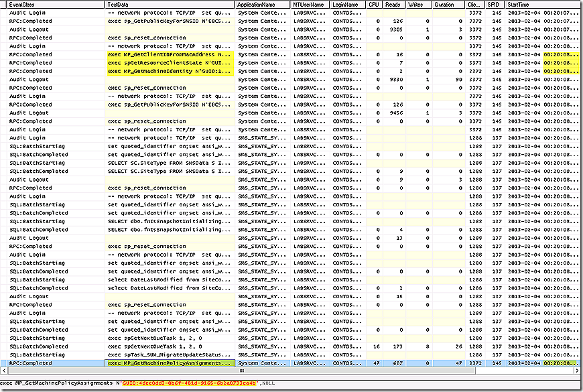Click the CPU column header

click(x=374, y=5)
